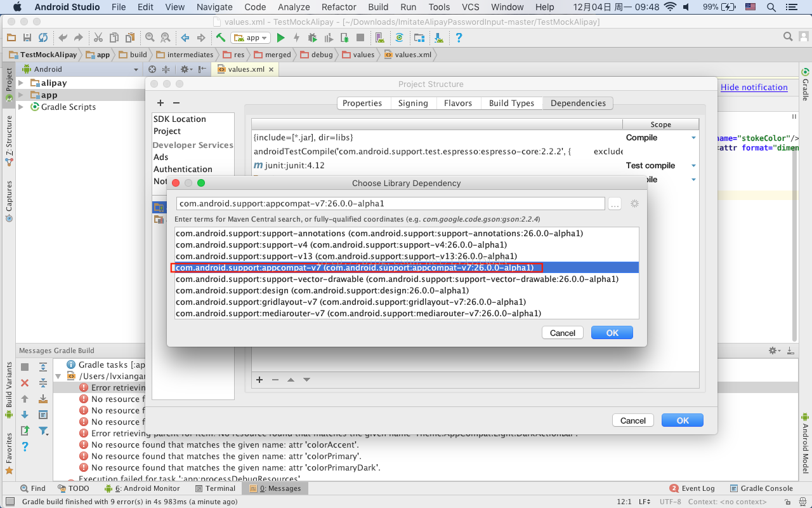Switch to Build Types tab
This screenshot has width=812, height=508.
(512, 103)
